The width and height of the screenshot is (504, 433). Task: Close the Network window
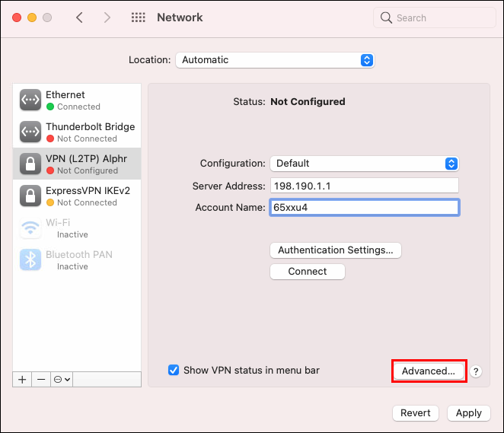click(x=17, y=18)
